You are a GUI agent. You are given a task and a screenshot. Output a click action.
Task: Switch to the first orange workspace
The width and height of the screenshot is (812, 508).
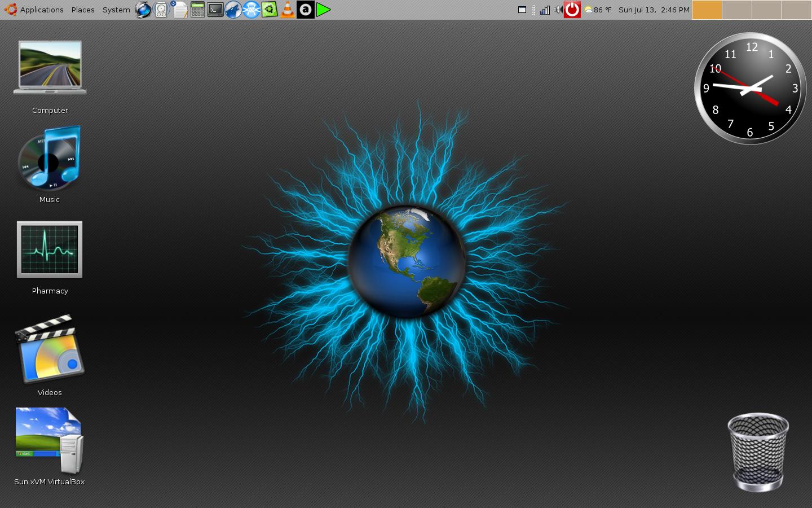tap(707, 10)
